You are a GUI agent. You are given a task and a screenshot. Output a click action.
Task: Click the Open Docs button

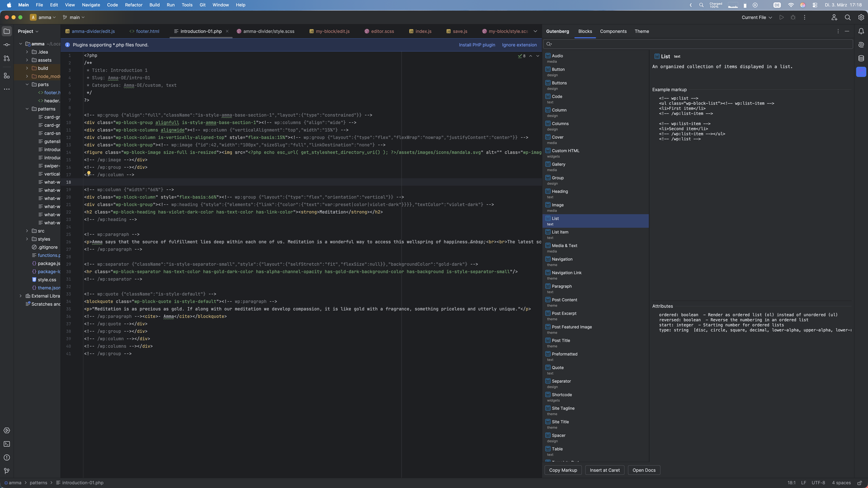pyautogui.click(x=644, y=470)
